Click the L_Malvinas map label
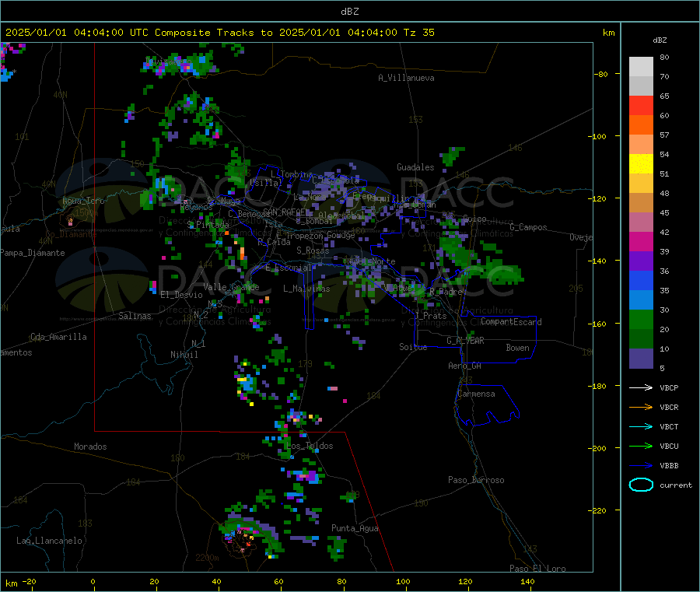The image size is (700, 592). 306,289
